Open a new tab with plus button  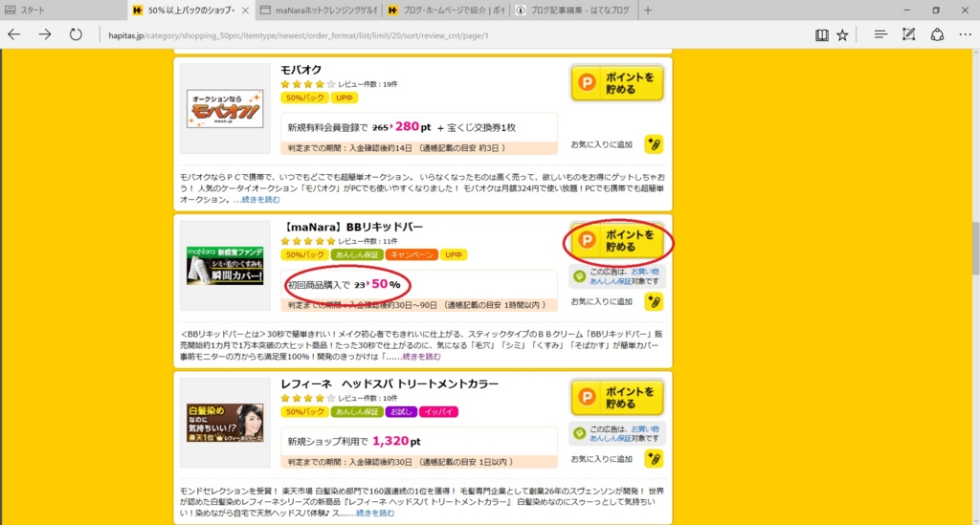tap(648, 10)
